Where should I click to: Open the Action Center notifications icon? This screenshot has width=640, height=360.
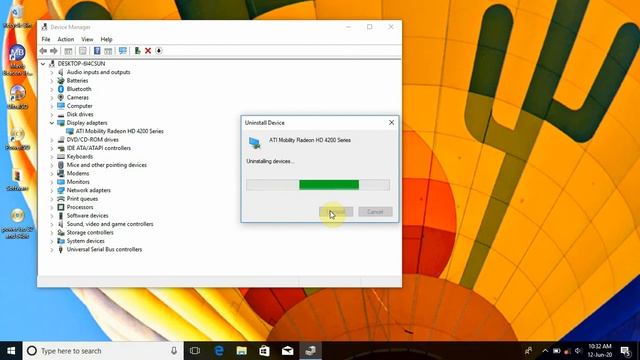(x=626, y=351)
